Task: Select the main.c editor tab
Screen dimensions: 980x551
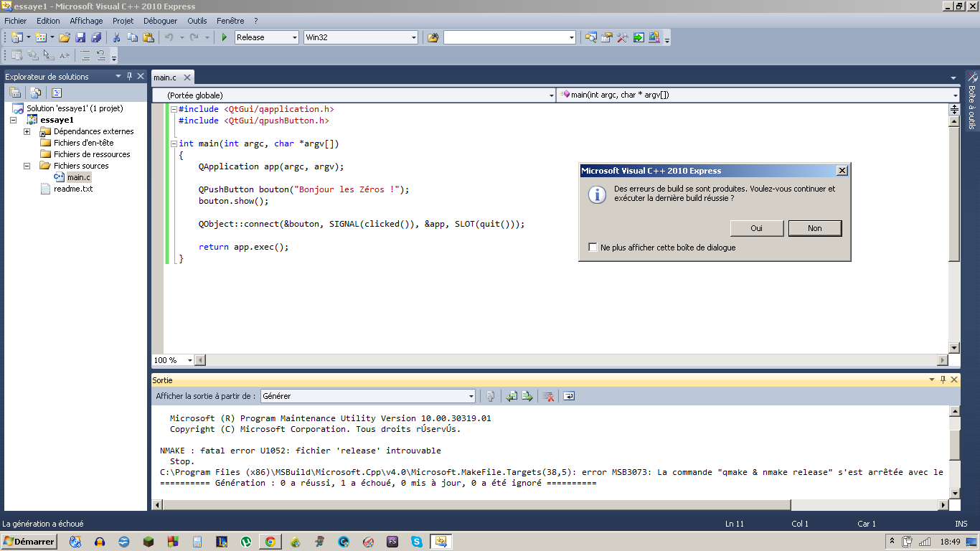Action: click(165, 77)
